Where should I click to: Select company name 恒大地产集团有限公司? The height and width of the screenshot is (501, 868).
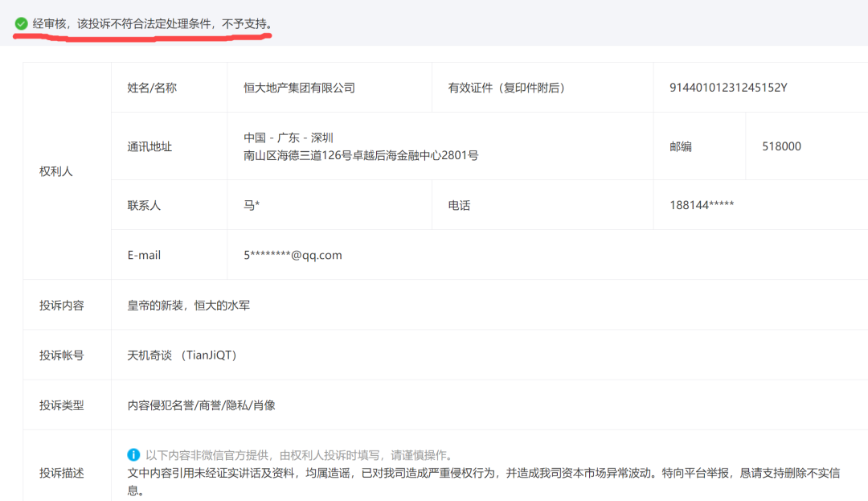pos(300,88)
